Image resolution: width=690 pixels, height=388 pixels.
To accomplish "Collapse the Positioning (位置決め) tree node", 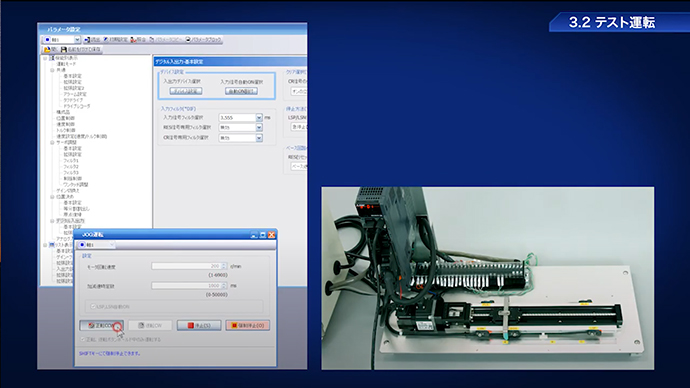I will pyautogui.click(x=52, y=197).
